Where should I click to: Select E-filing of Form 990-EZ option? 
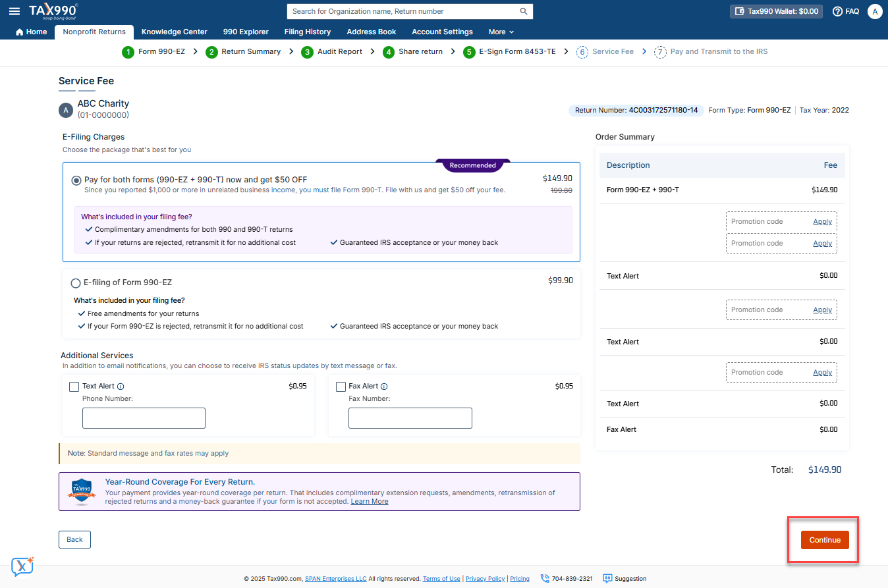coord(76,283)
